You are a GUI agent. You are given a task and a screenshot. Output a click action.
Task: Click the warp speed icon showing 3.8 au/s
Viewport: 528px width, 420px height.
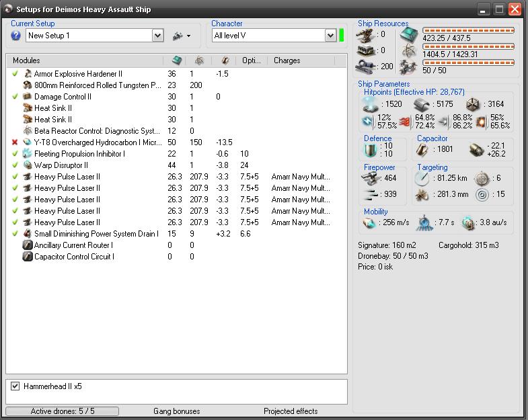tap(468, 223)
